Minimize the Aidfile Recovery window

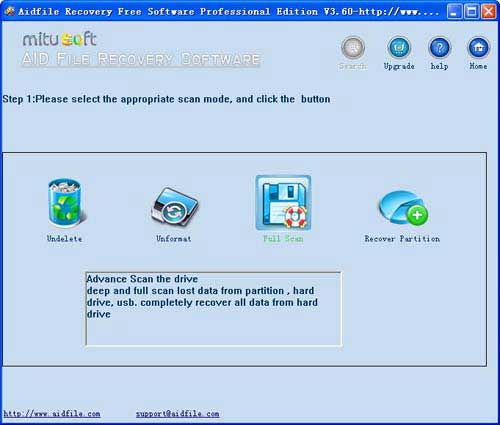(454, 12)
